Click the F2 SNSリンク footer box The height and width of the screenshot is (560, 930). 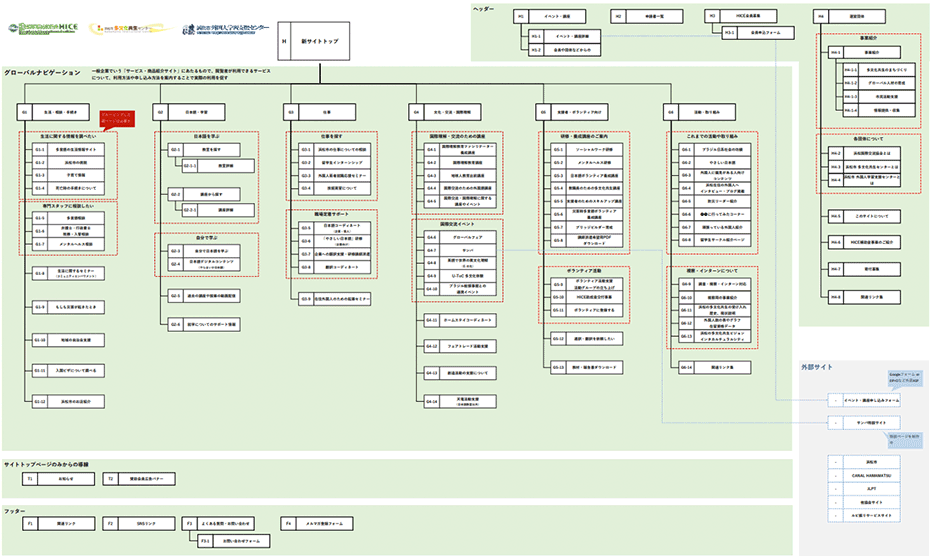[x=137, y=523]
